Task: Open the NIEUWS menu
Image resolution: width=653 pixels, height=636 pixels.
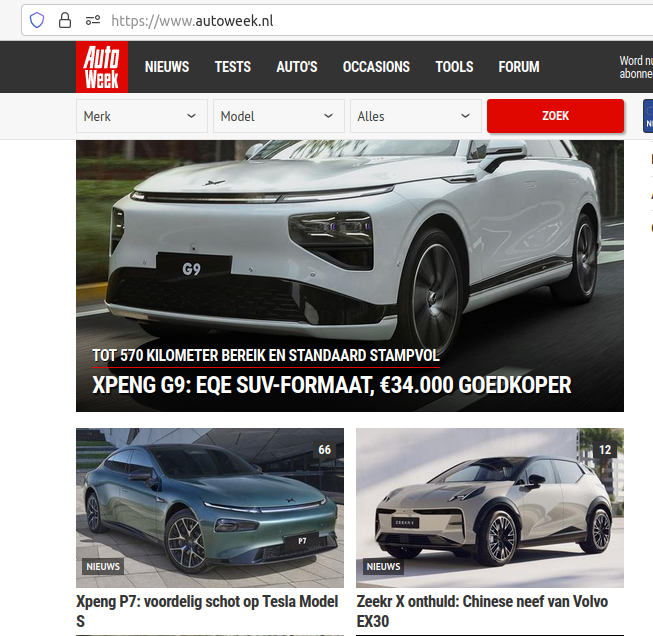Action: point(167,67)
